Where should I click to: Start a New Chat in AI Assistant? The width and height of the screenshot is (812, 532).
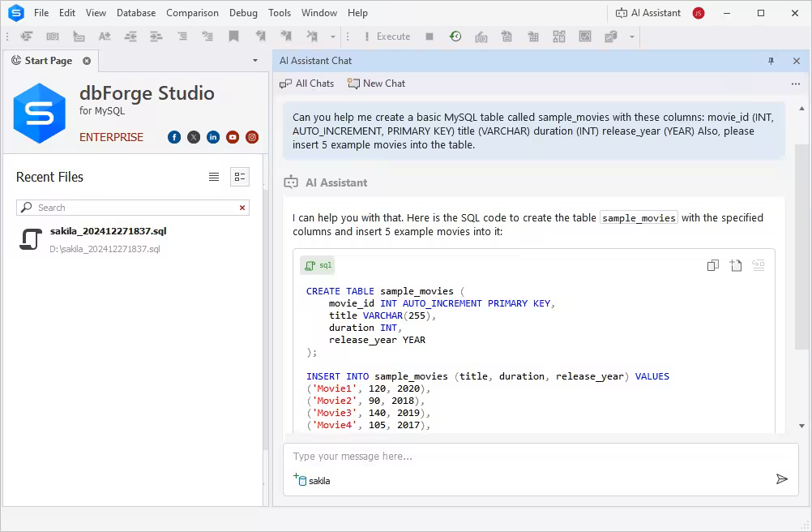click(x=376, y=83)
